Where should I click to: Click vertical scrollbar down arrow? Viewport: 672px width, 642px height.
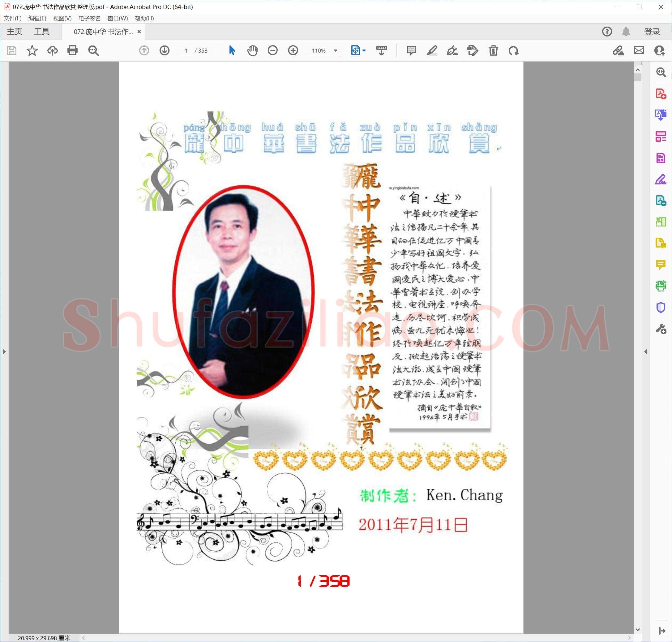click(637, 630)
